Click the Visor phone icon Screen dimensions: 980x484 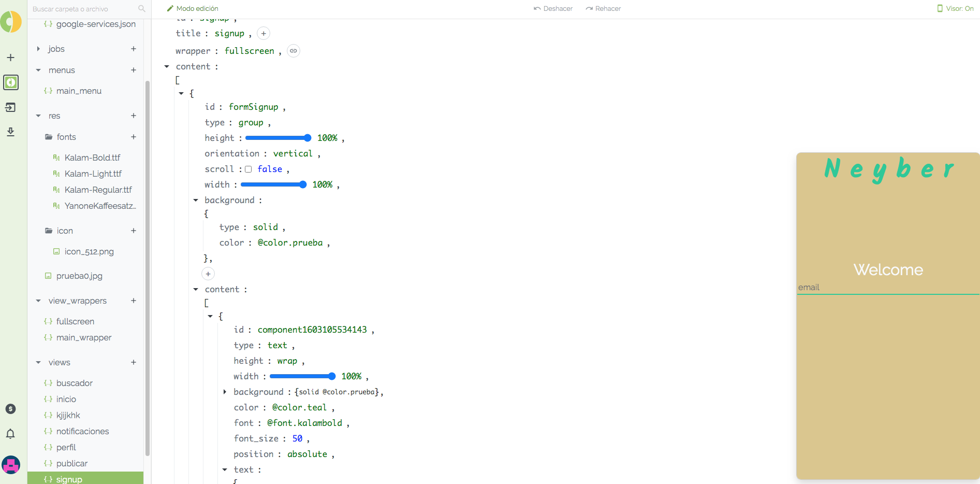pyautogui.click(x=940, y=8)
